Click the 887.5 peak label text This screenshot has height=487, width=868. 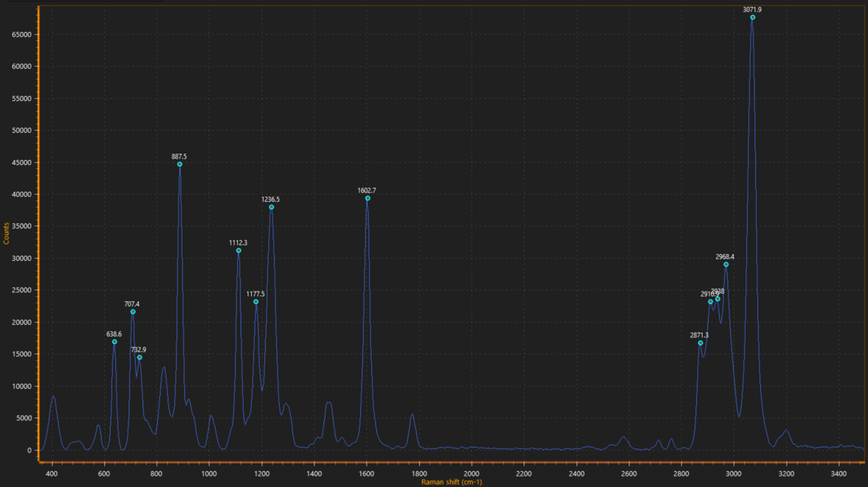[x=179, y=157]
